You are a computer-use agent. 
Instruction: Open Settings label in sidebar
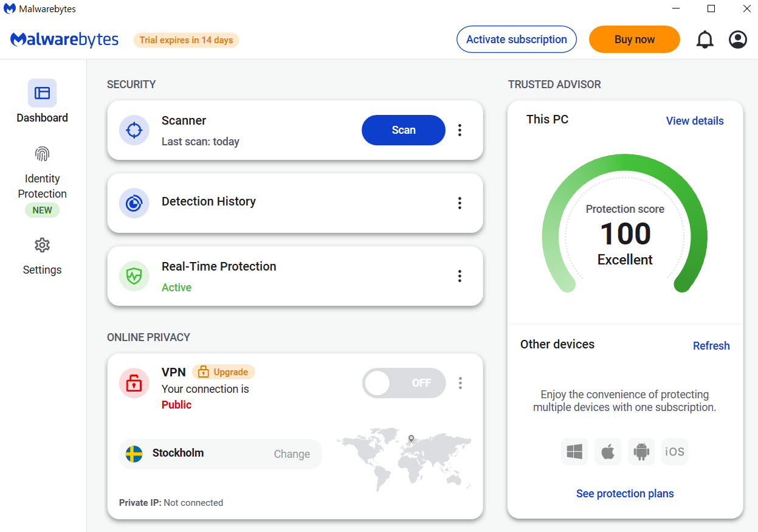pos(42,270)
